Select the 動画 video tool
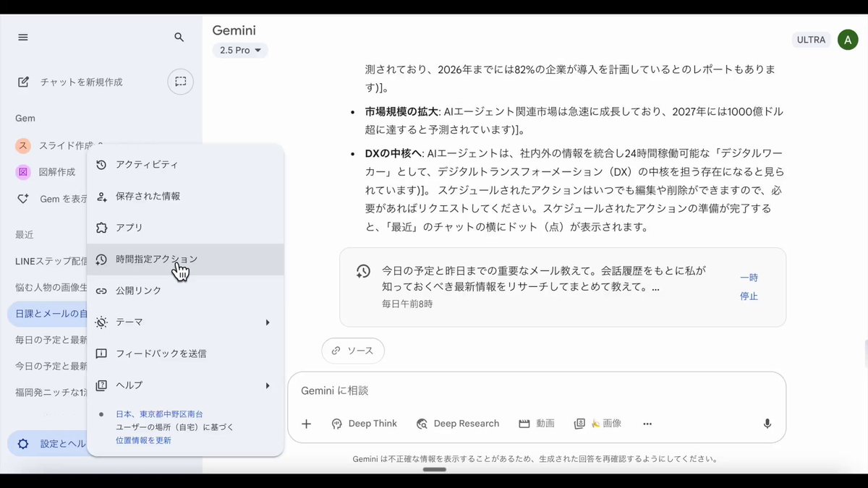The height and width of the screenshot is (488, 868). click(536, 424)
